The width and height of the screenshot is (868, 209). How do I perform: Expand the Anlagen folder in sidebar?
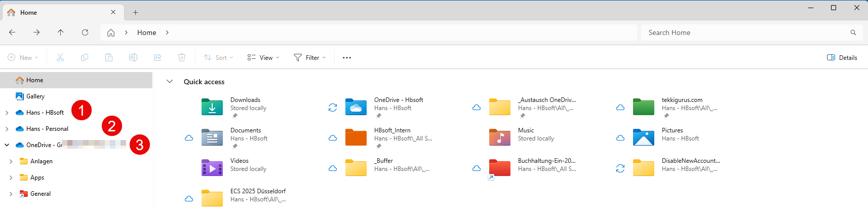11,161
